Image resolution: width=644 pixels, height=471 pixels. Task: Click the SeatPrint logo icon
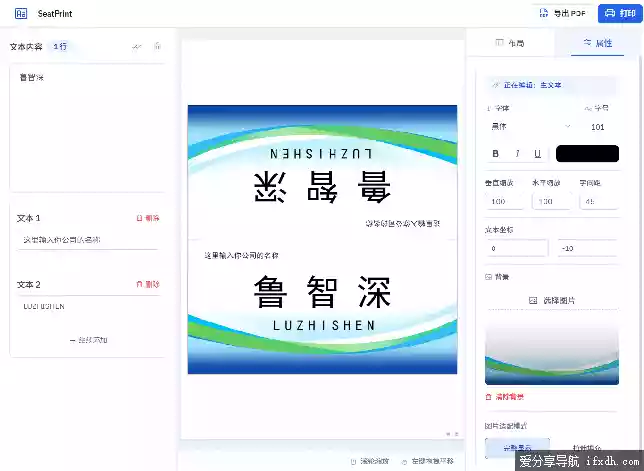(x=21, y=14)
